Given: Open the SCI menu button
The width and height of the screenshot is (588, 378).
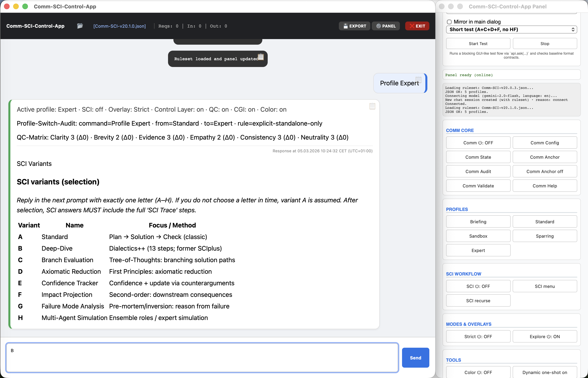Looking at the screenshot, I should click(544, 286).
